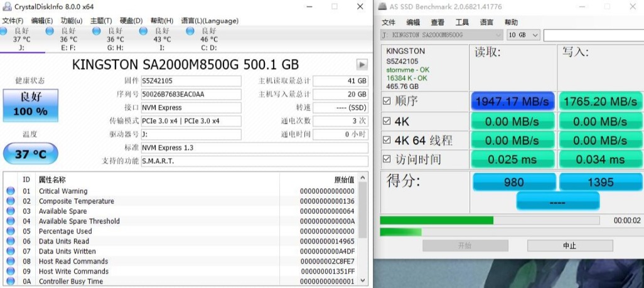
Task: Click the 37 °C temperature button
Action: pos(30,154)
